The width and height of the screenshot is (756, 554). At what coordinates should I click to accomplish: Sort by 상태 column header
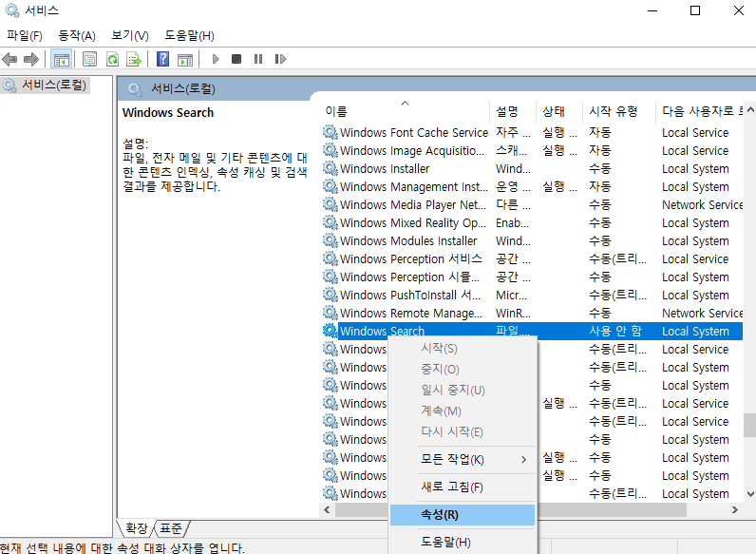click(x=559, y=111)
